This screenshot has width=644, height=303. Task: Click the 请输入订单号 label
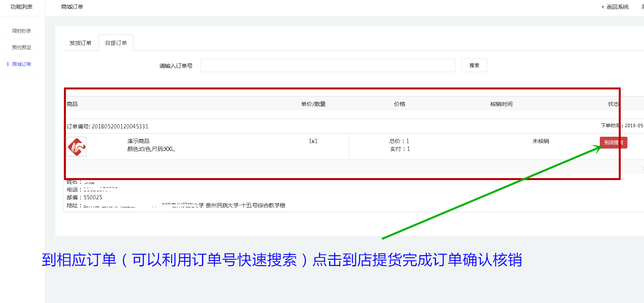[x=176, y=66]
